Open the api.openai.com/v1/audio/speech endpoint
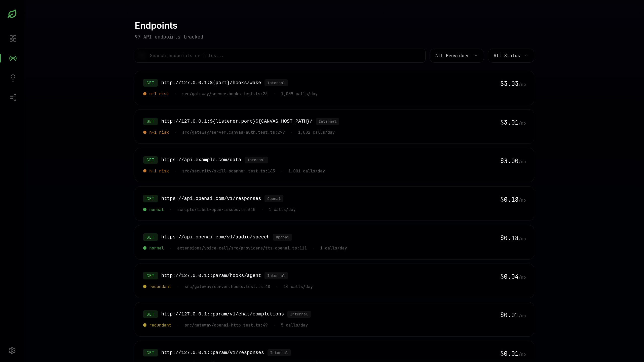Image resolution: width=644 pixels, height=362 pixels. pyautogui.click(x=215, y=237)
